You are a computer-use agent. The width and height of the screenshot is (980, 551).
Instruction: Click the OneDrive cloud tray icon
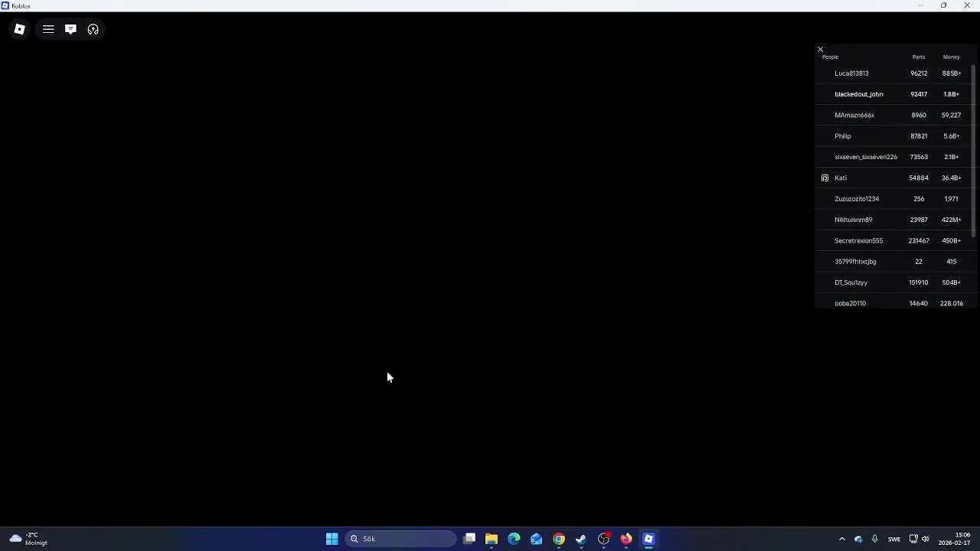(858, 539)
